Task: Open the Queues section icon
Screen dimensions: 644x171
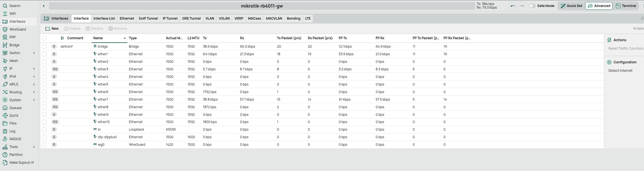Action: [x=5, y=108]
